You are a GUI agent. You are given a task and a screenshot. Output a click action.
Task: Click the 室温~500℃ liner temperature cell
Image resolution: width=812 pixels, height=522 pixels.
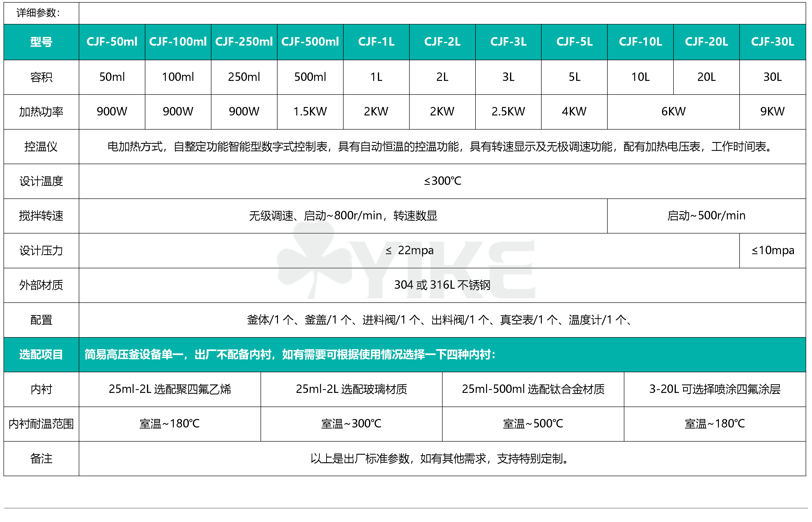tap(532, 423)
